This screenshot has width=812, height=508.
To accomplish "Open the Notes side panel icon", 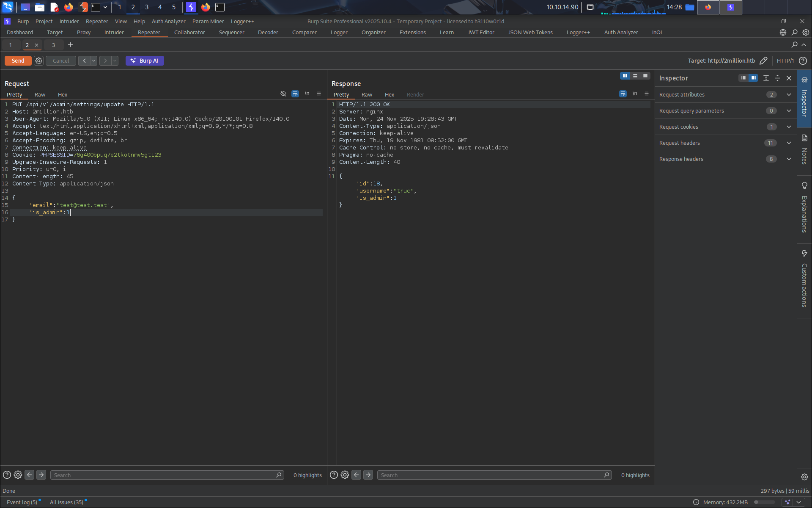I will click(x=804, y=138).
